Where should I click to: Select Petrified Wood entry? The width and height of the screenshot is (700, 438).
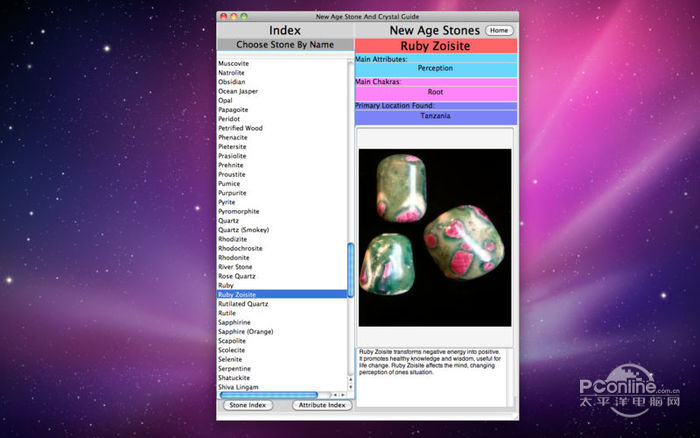pyautogui.click(x=240, y=128)
